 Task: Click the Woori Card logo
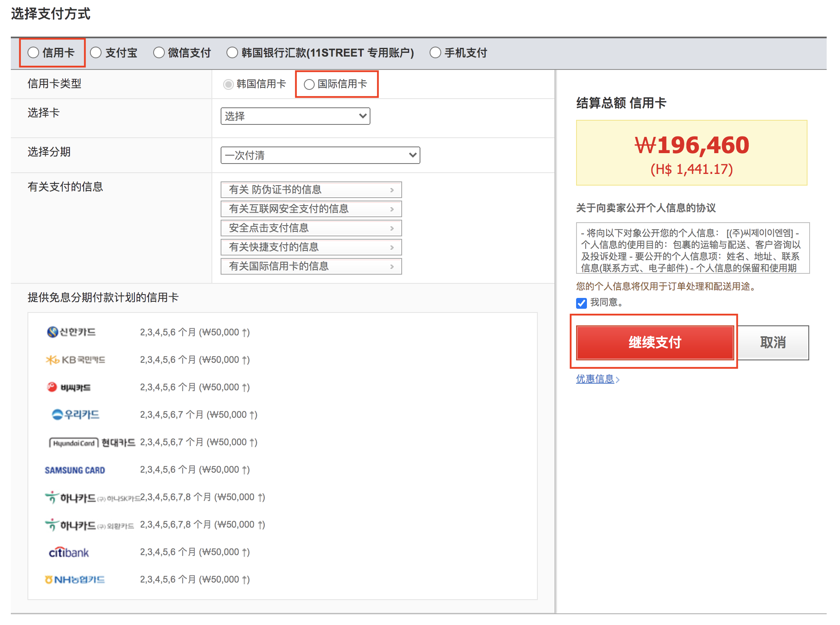tap(75, 414)
